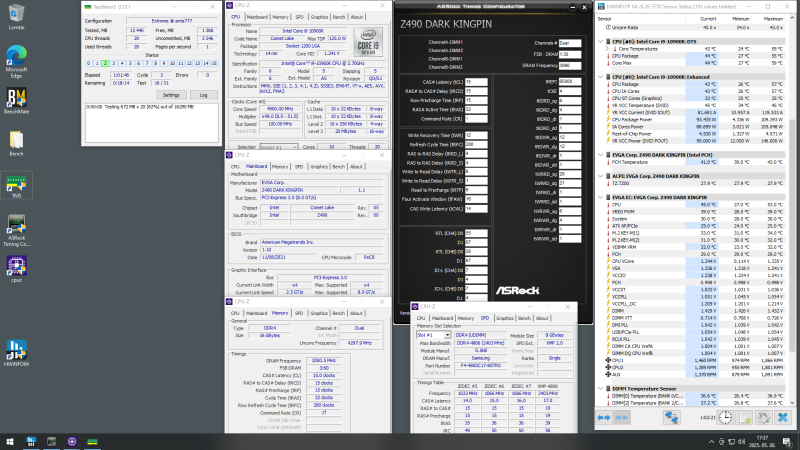Click the HWiNFO scrollbar down arrow
This screenshot has width=800, height=450.
pos(792,402)
